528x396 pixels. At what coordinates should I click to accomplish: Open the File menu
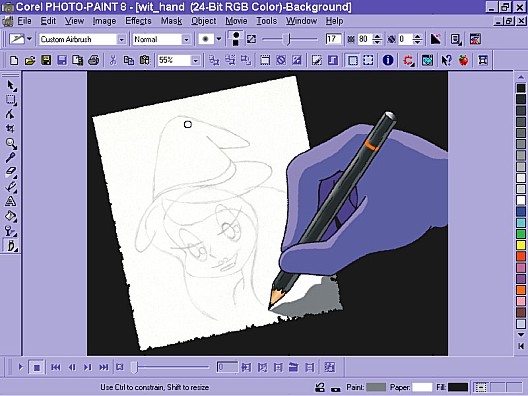(24, 21)
